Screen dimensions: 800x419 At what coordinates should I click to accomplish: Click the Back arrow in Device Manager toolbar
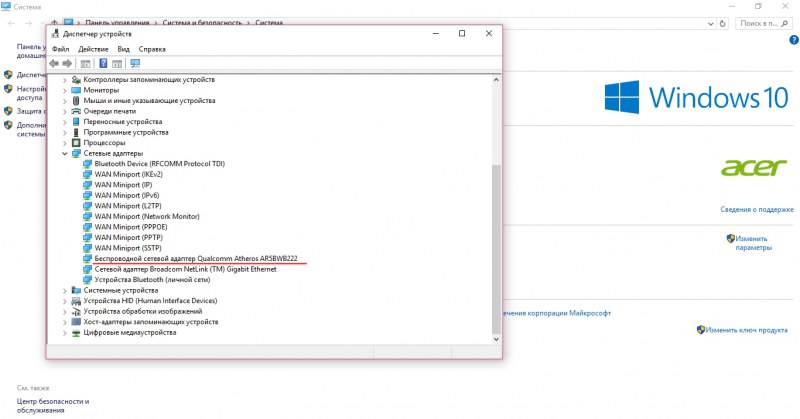(54, 63)
